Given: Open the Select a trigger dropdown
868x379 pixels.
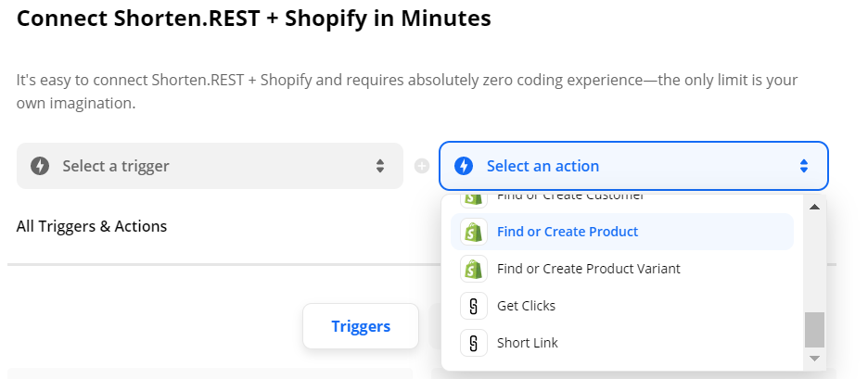Looking at the screenshot, I should tap(210, 166).
